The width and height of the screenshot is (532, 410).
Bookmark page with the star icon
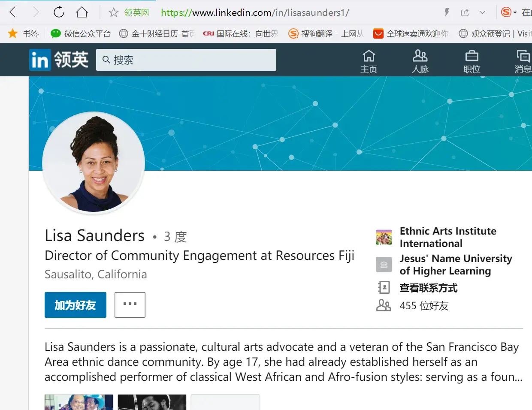pos(113,12)
